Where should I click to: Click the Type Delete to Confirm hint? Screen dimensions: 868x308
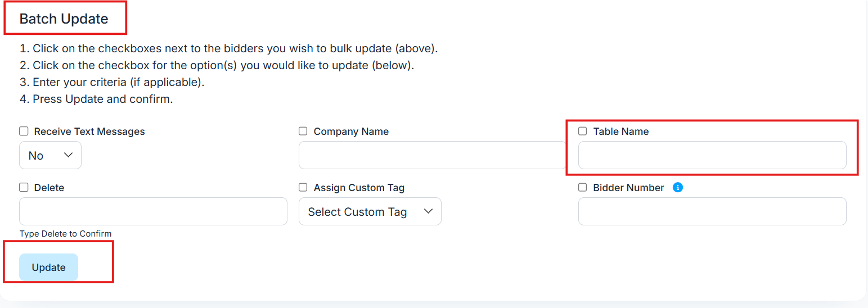click(65, 234)
